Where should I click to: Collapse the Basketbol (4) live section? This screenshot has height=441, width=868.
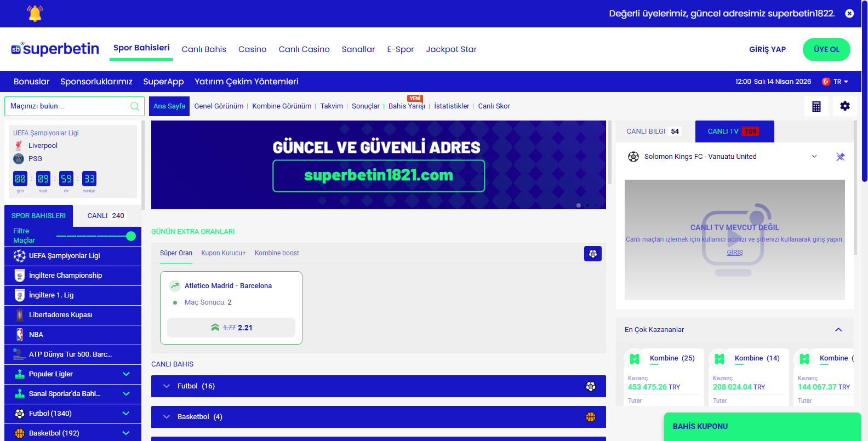pyautogui.click(x=167, y=417)
